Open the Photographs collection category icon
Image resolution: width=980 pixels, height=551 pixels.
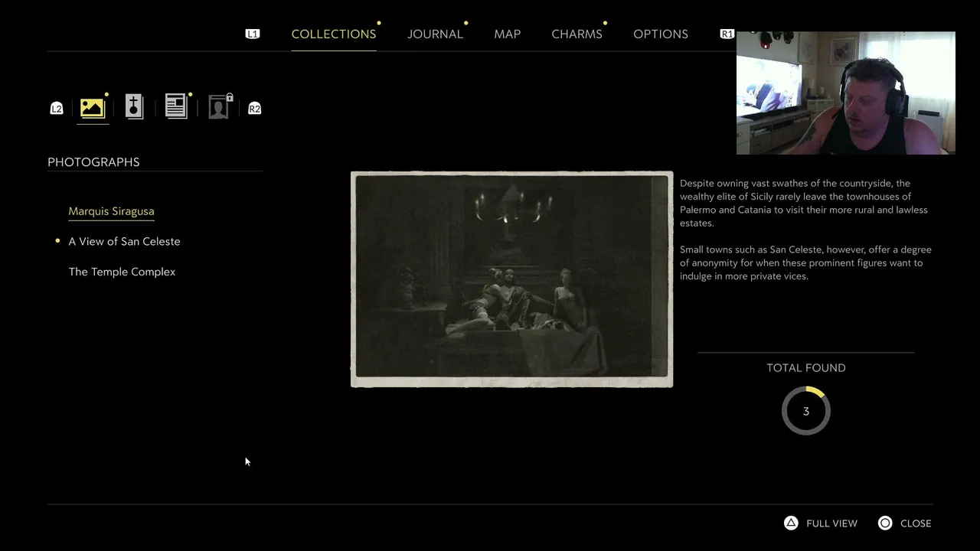pos(92,108)
